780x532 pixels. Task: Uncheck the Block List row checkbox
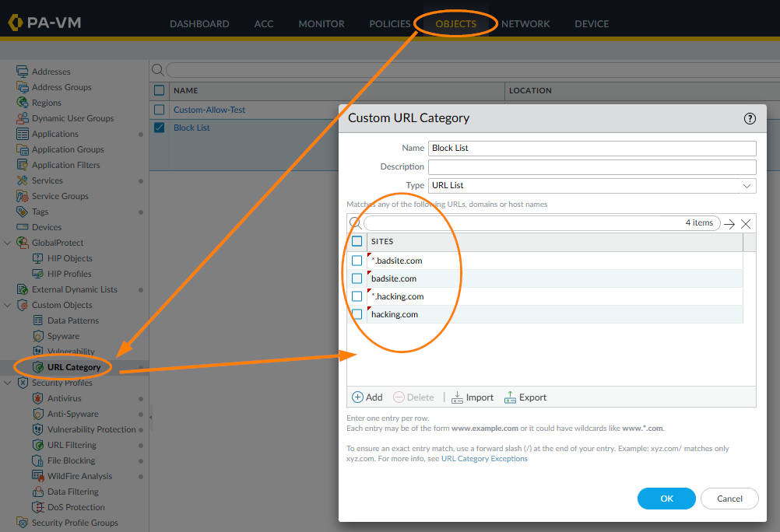[x=159, y=128]
